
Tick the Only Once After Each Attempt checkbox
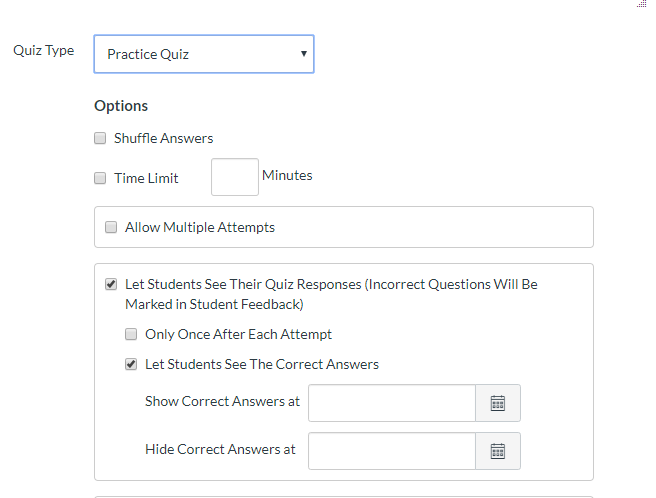point(131,335)
